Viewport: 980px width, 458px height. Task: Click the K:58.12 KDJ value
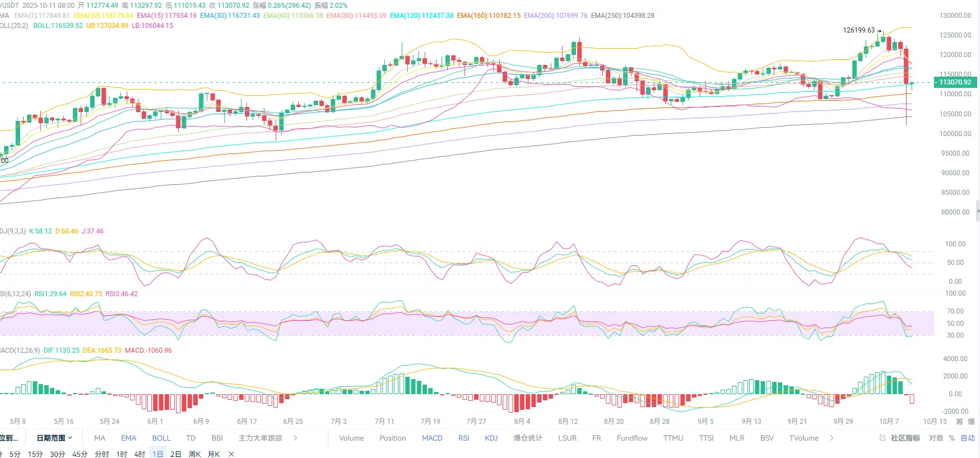pyautogui.click(x=40, y=231)
